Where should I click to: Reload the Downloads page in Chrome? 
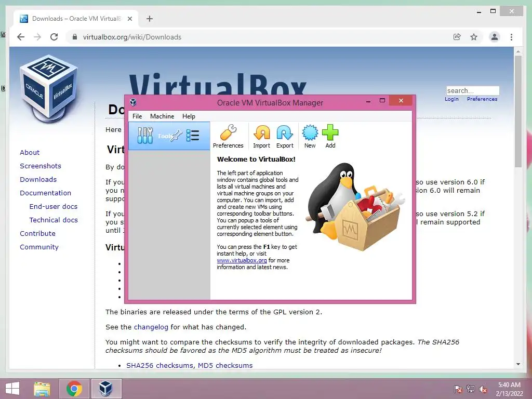(54, 37)
